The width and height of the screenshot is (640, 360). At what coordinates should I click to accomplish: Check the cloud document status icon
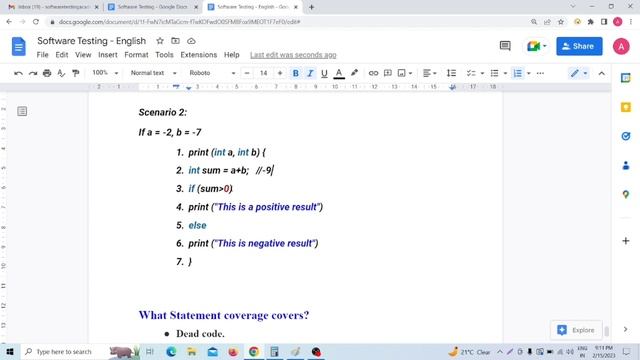[x=191, y=41]
